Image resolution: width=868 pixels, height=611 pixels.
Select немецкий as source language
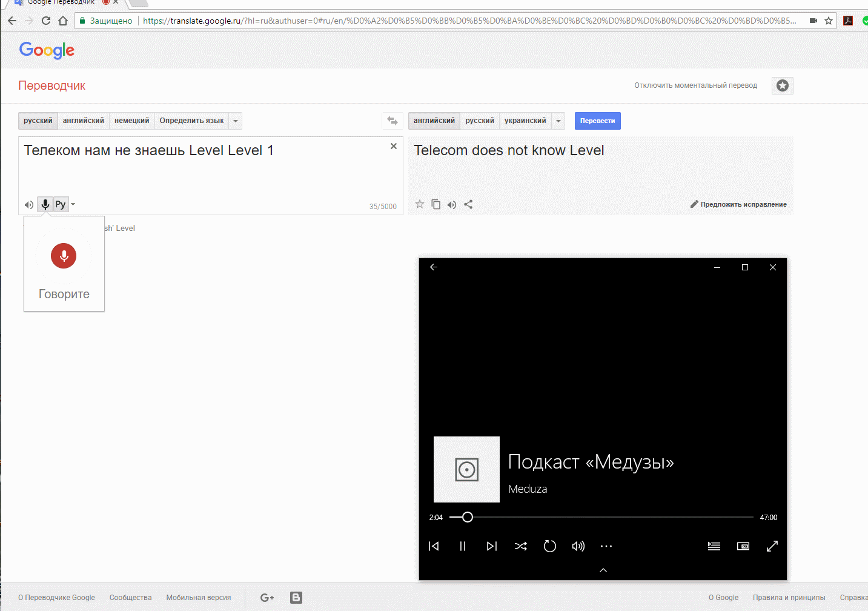(132, 121)
